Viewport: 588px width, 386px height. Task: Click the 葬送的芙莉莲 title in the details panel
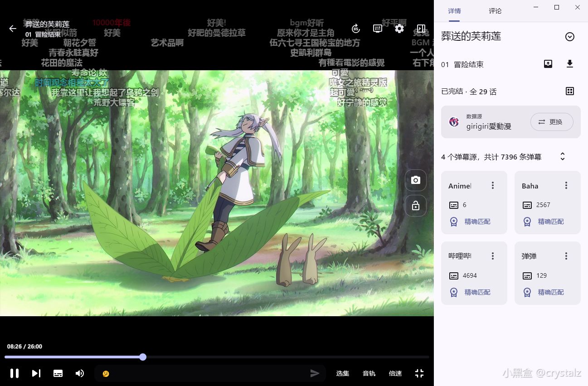471,37
